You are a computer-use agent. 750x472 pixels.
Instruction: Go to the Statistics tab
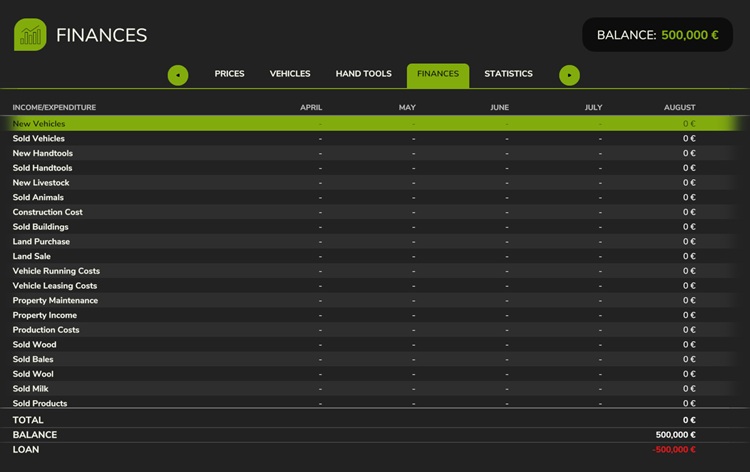tap(508, 74)
